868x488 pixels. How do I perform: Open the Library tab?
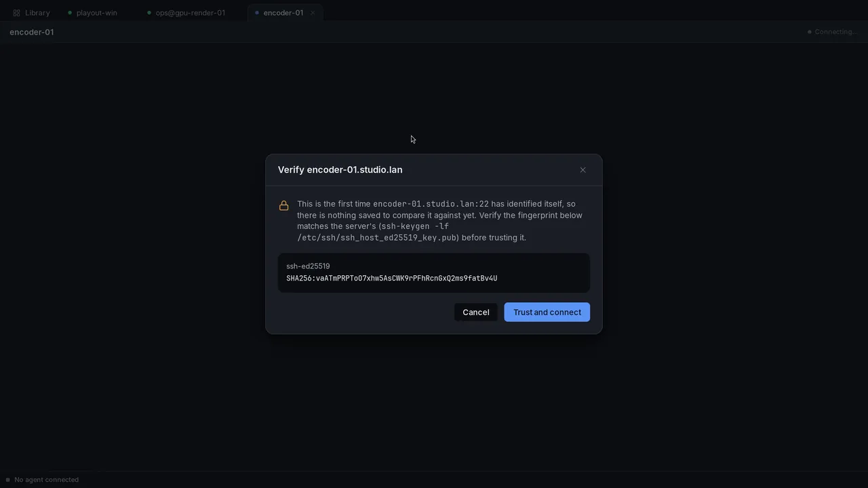(x=31, y=13)
